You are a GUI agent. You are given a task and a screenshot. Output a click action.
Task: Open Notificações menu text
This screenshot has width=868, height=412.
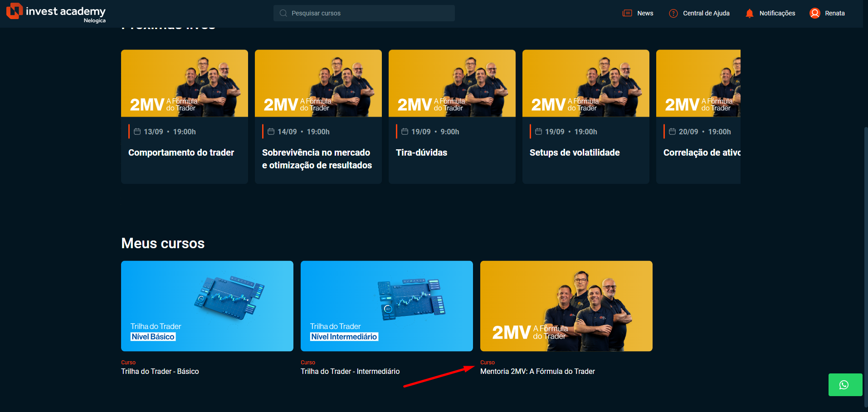pyautogui.click(x=777, y=13)
